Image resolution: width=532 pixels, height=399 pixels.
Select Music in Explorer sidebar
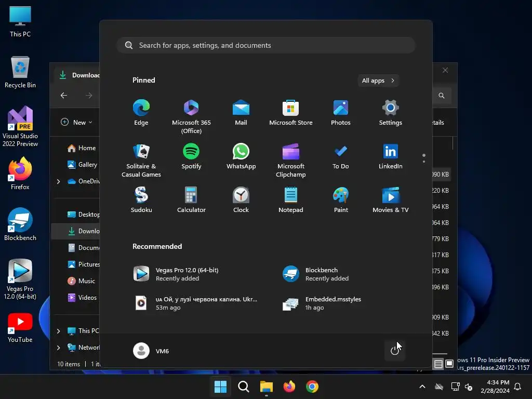coord(82,281)
